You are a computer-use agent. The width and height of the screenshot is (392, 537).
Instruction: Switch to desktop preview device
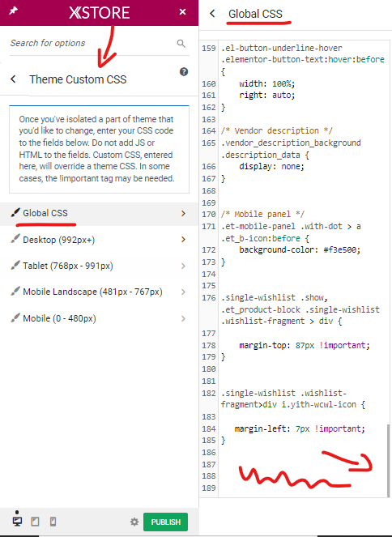tap(17, 522)
